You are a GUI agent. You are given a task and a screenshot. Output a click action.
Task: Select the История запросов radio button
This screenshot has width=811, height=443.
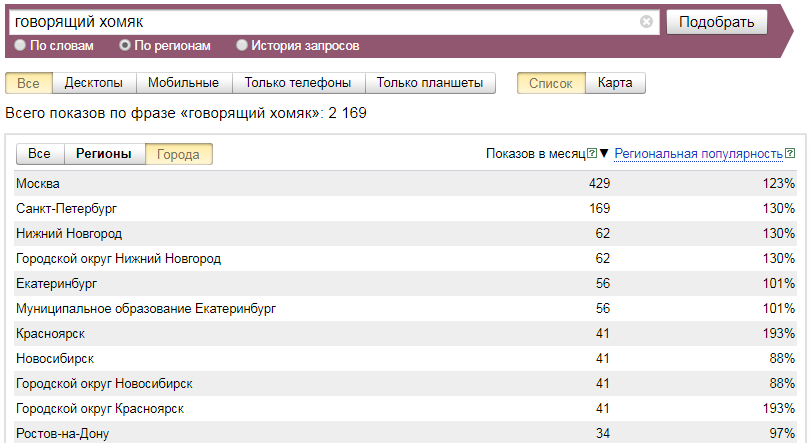(x=242, y=45)
